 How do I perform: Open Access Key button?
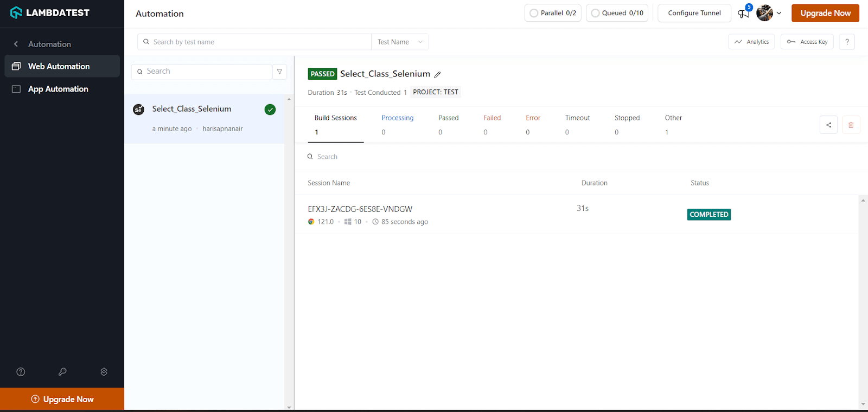pyautogui.click(x=807, y=42)
